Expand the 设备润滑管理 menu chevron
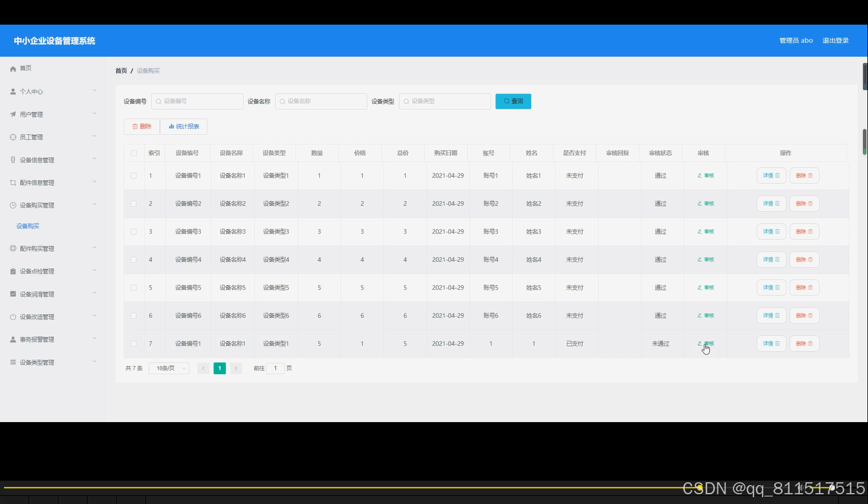This screenshot has height=504, width=868. pos(94,293)
